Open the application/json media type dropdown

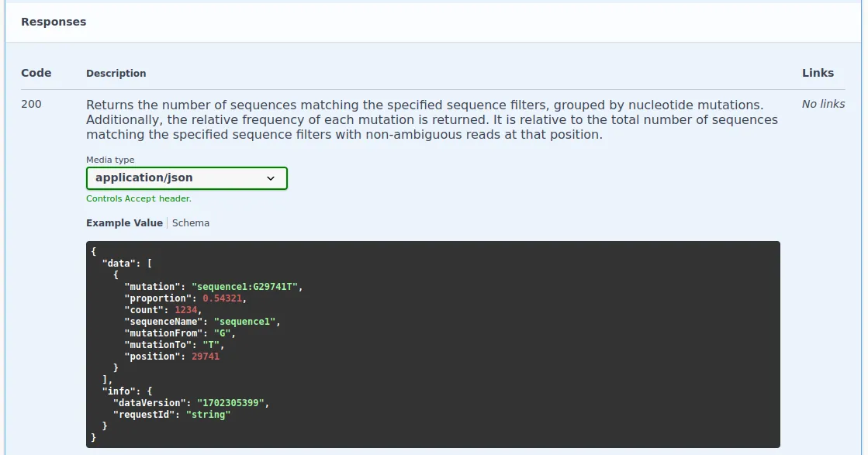pyautogui.click(x=186, y=178)
